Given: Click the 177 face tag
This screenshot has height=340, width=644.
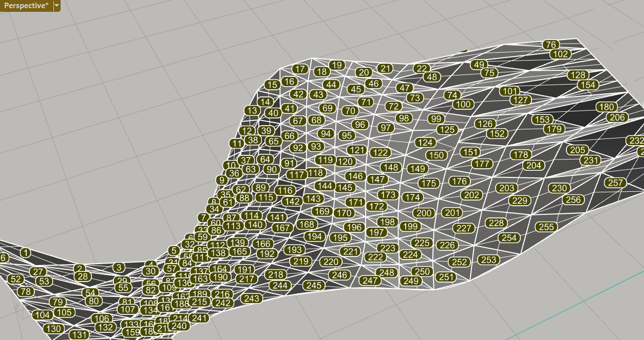Looking at the screenshot, I should click(482, 164).
